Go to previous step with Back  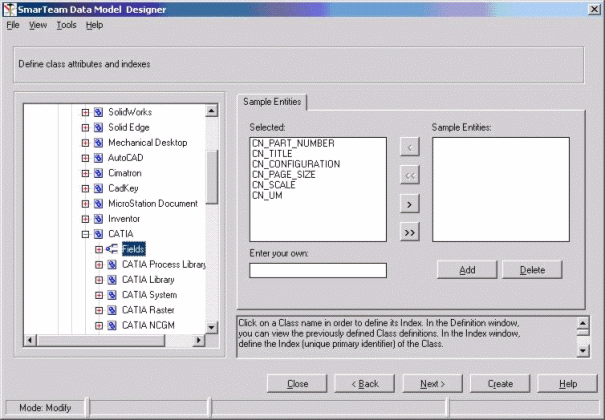[365, 384]
